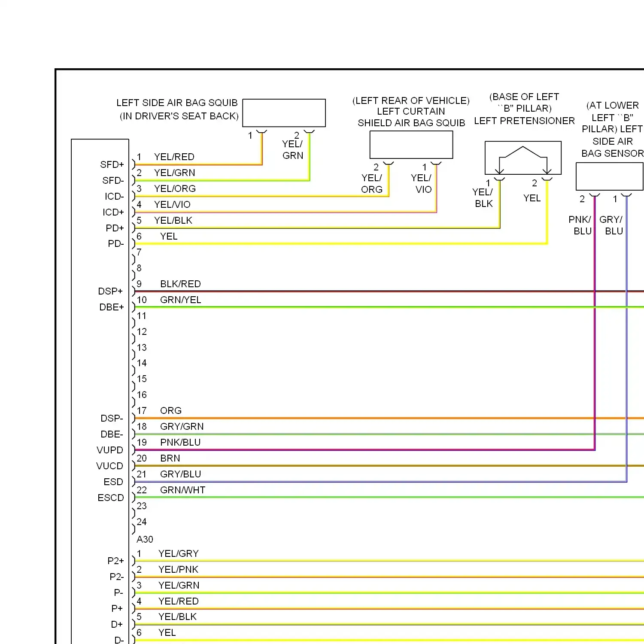Click the PD+ terminal label
644x644 pixels.
115,228
